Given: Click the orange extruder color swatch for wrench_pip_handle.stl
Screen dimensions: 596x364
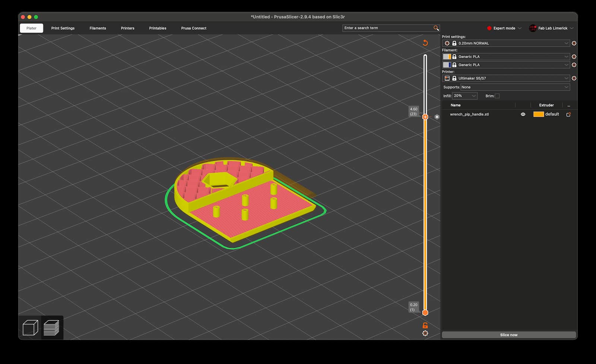Looking at the screenshot, I should (x=539, y=114).
